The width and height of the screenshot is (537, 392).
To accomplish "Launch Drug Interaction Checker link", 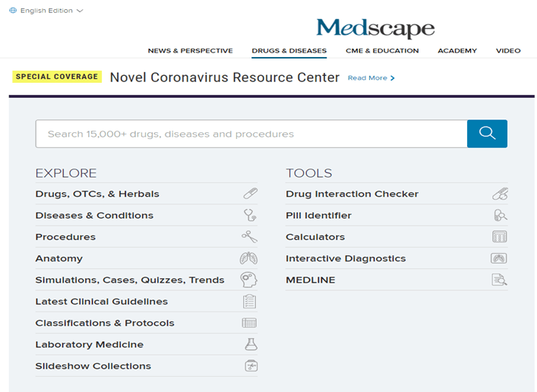I will (352, 194).
